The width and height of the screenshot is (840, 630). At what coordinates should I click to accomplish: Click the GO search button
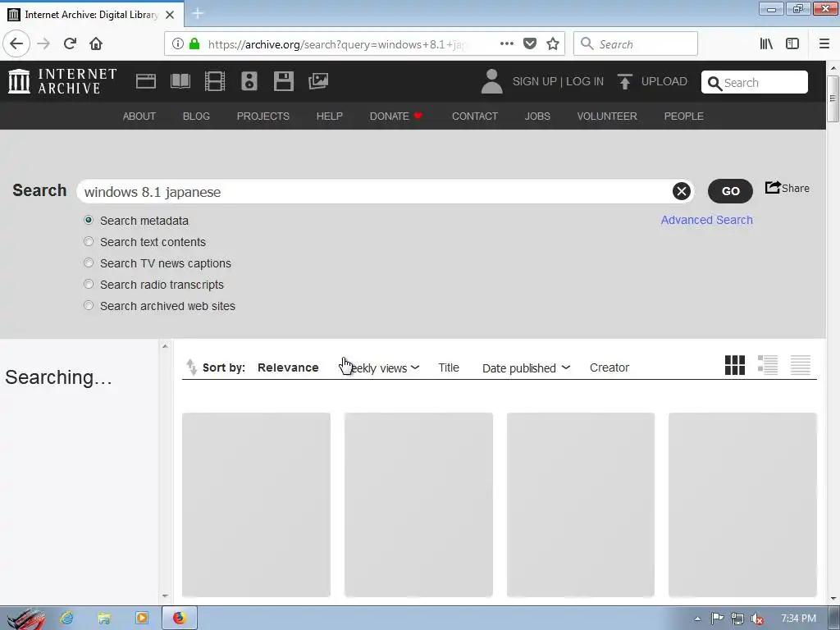click(730, 191)
